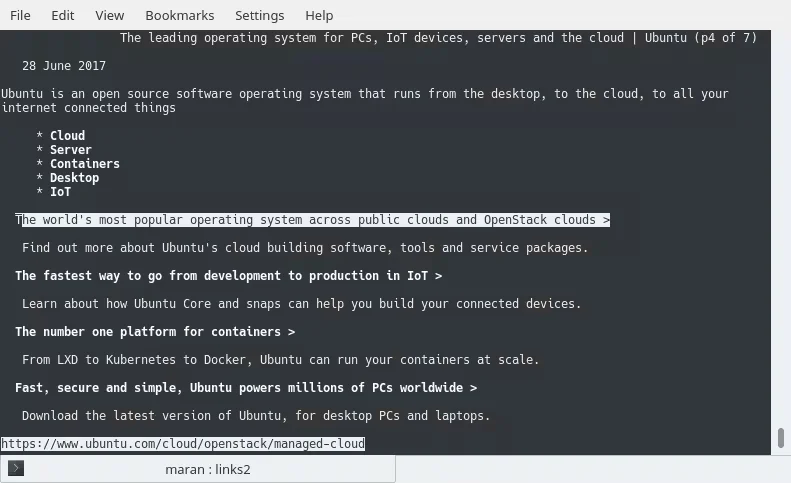This screenshot has width=791, height=483.
Task: Open the Edit menu
Action: [x=62, y=15]
